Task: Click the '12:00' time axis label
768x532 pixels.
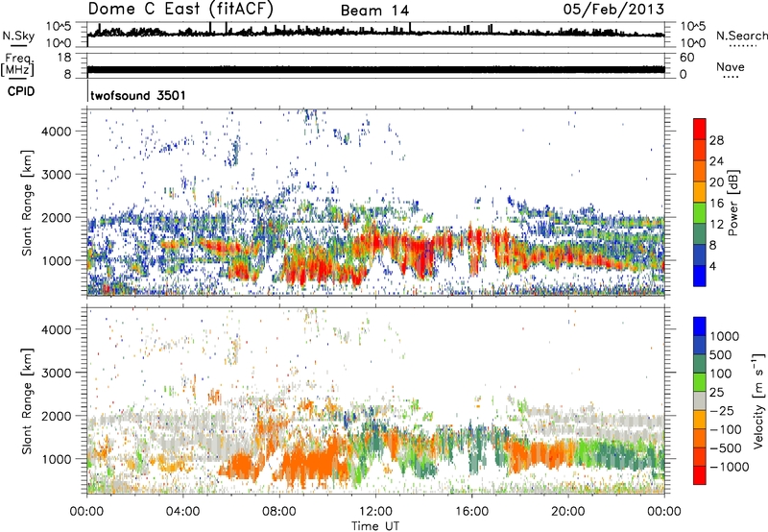Action: point(375,512)
